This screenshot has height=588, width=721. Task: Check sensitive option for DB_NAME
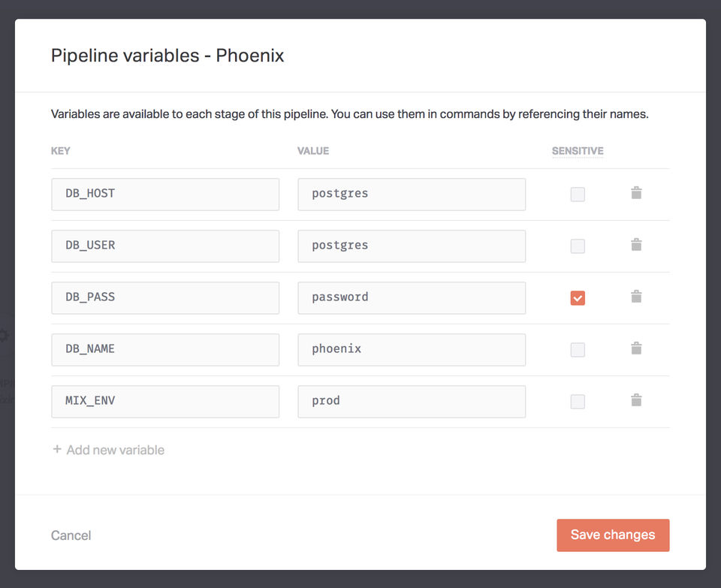pyautogui.click(x=578, y=350)
